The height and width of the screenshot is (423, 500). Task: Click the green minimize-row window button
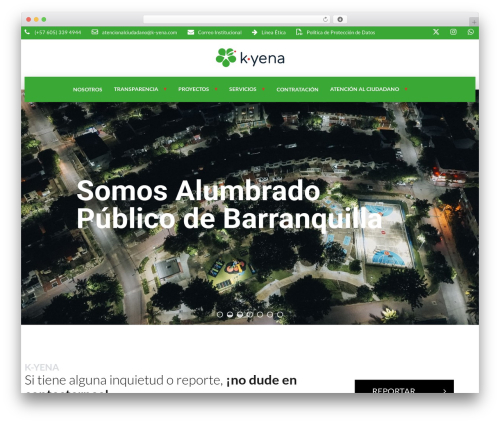point(44,20)
